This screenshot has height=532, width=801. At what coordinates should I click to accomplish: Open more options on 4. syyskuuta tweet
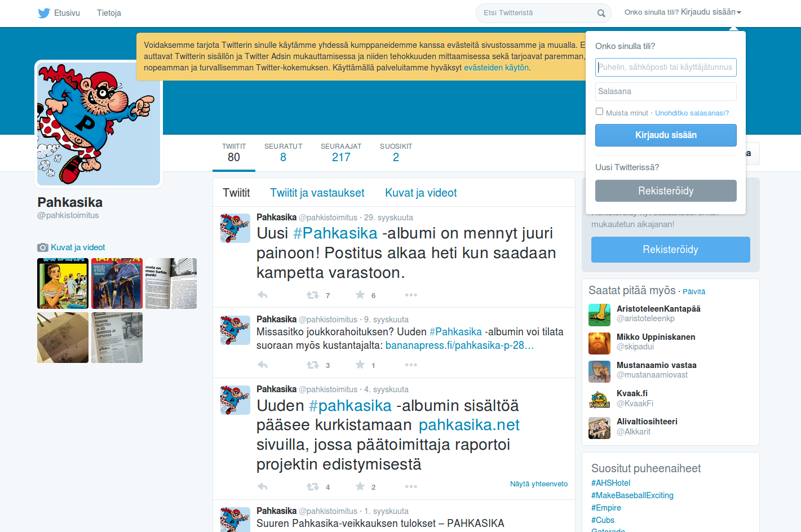[x=411, y=486]
